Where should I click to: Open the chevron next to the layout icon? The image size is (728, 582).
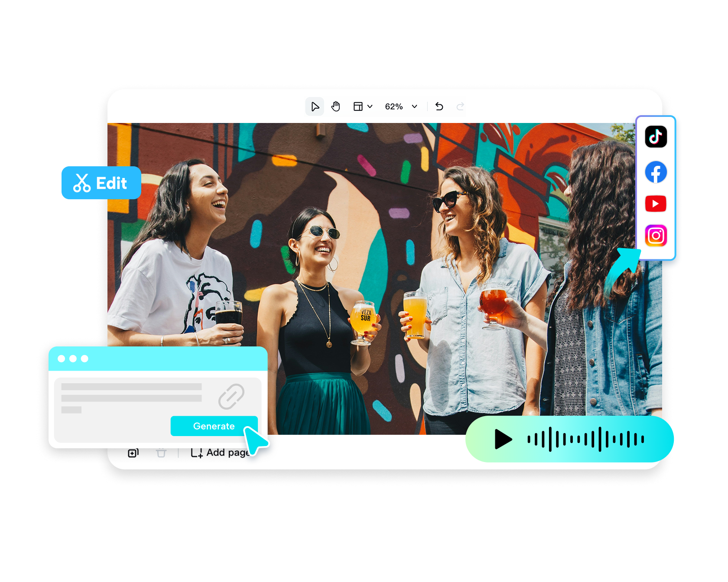(x=370, y=107)
